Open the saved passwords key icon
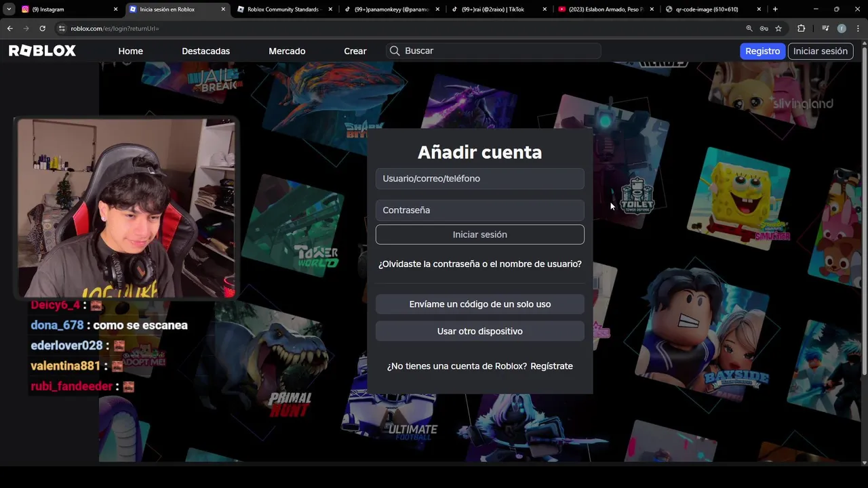This screenshot has width=868, height=488. click(x=764, y=28)
